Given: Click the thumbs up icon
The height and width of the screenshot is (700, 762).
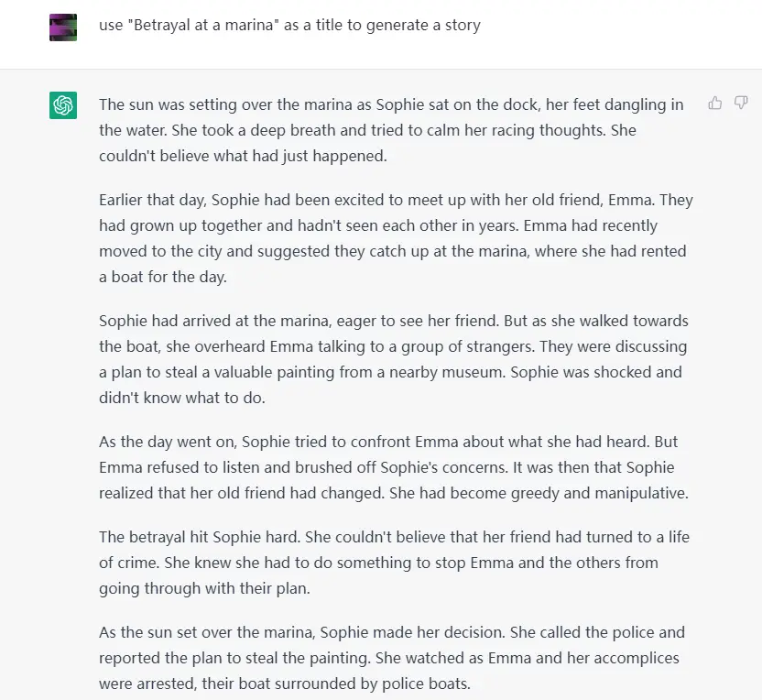Looking at the screenshot, I should click(715, 103).
